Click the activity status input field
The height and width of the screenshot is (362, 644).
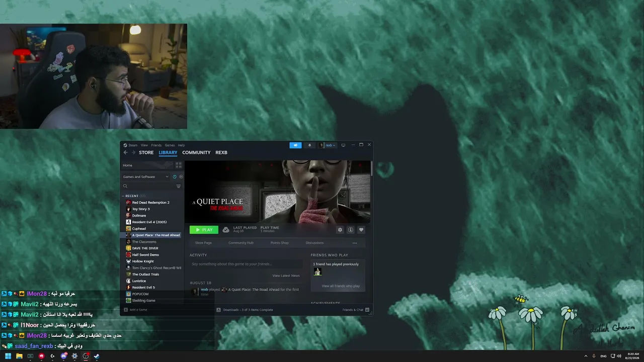246,264
